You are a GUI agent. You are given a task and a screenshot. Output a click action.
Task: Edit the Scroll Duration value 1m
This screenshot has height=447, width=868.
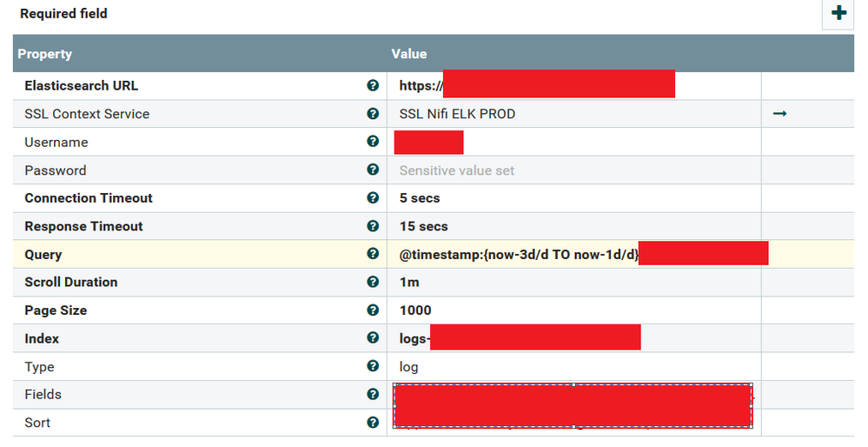coord(408,283)
